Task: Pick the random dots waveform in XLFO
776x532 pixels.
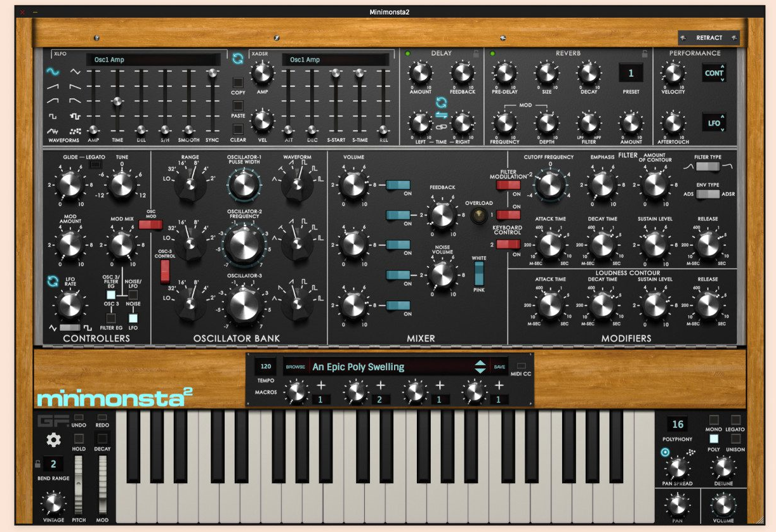Action: pyautogui.click(x=76, y=131)
